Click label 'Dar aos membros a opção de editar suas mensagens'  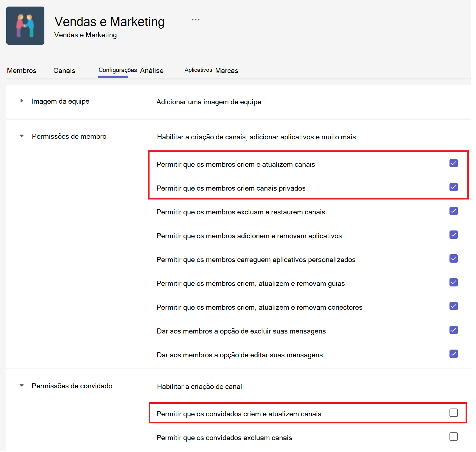click(x=240, y=355)
